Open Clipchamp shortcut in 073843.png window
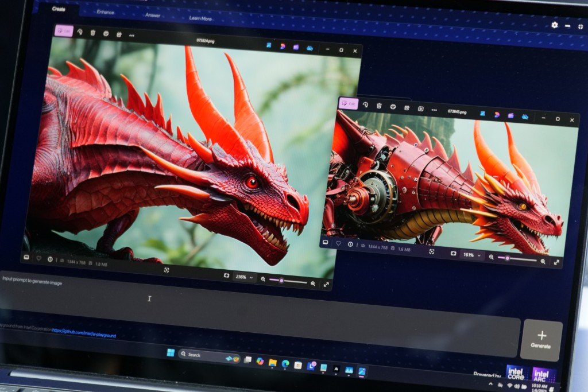The height and width of the screenshot is (392, 588). pos(510,115)
